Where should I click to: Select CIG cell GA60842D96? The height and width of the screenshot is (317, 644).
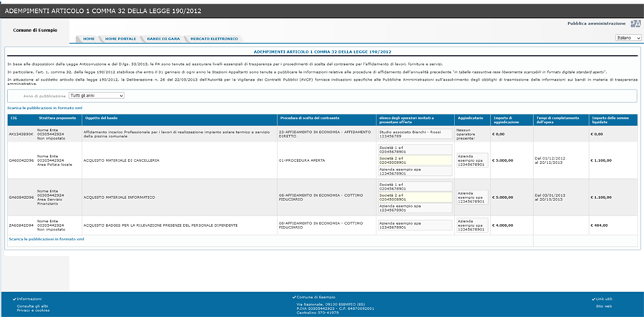pos(20,197)
